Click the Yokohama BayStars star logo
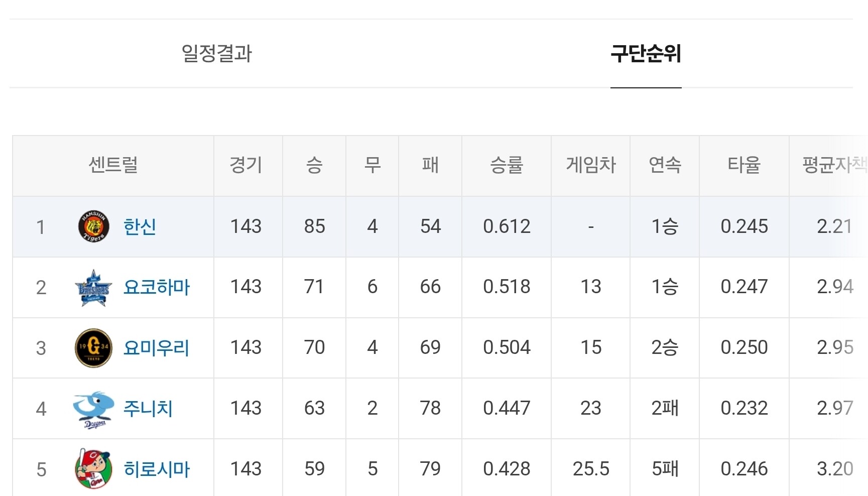 point(93,288)
